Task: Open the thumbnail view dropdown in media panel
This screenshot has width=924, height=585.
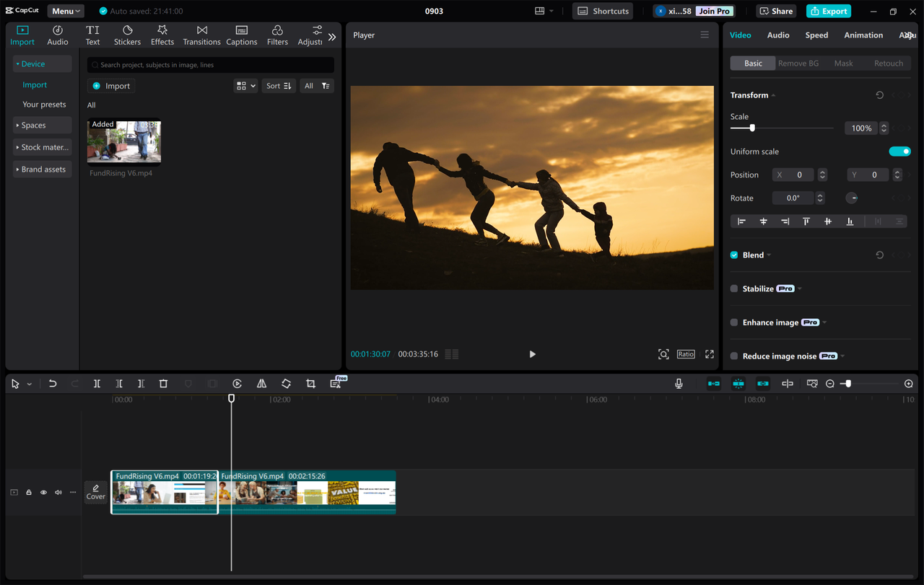Action: (x=245, y=85)
